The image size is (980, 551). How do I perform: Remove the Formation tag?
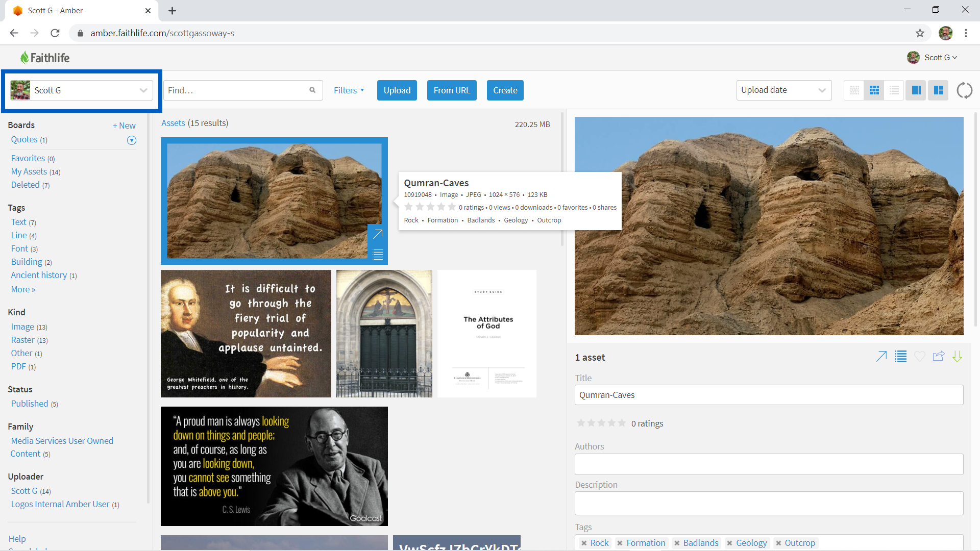[620, 543]
